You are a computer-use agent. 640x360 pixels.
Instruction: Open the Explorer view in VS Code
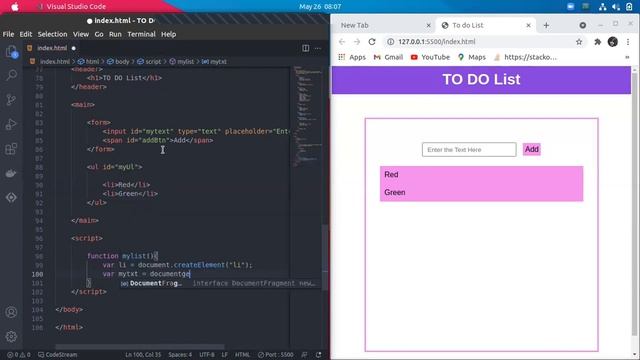(x=11, y=52)
